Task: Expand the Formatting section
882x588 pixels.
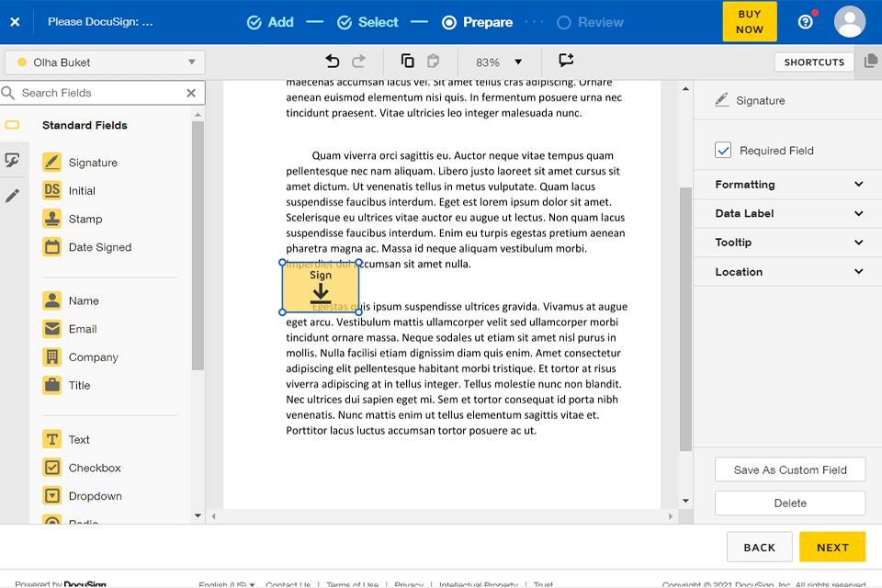Action: tap(788, 185)
